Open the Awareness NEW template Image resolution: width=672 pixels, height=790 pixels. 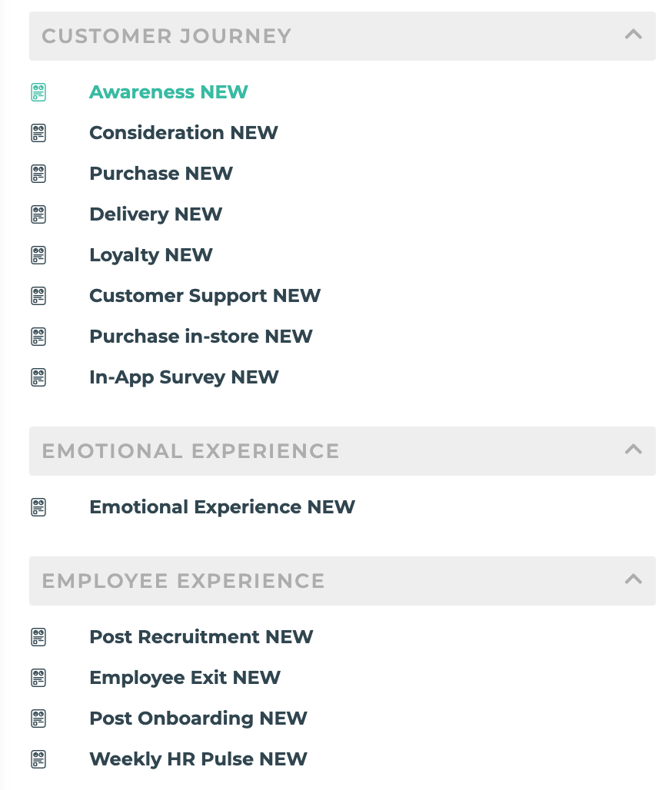[168, 92]
